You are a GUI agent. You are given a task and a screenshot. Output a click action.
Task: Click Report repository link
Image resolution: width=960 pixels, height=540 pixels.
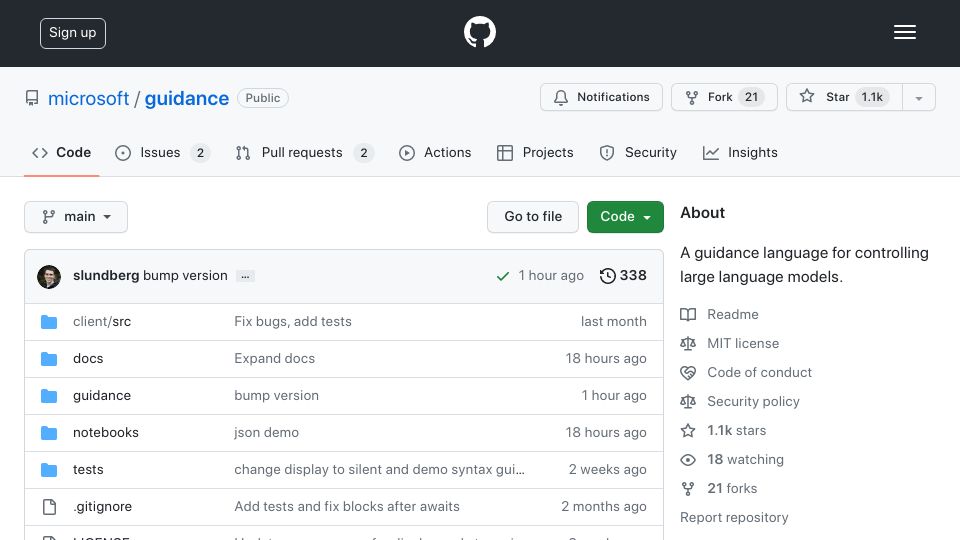click(734, 518)
